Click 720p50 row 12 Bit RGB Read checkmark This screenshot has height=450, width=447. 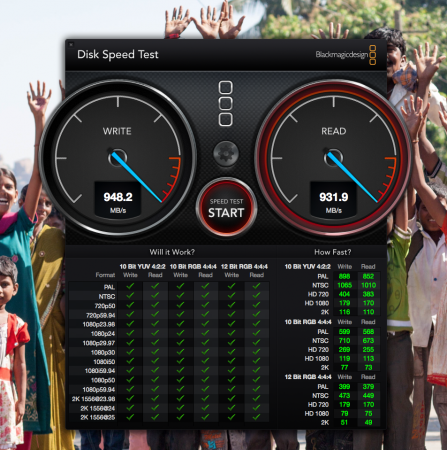[x=256, y=305]
